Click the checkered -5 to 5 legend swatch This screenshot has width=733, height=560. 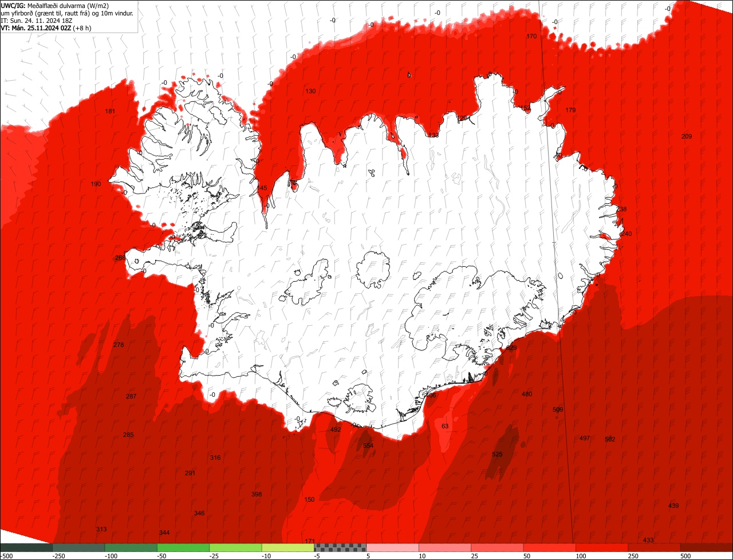[340, 548]
